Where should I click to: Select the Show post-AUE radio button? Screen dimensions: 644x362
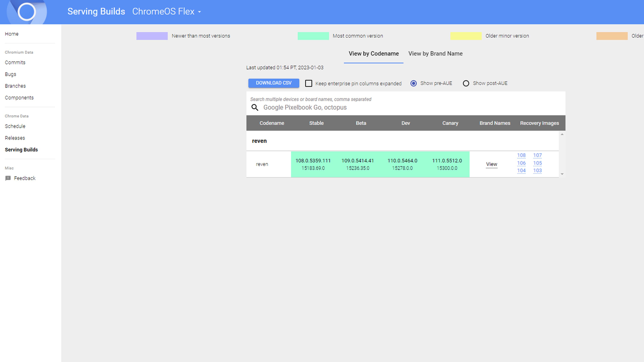[x=466, y=83]
